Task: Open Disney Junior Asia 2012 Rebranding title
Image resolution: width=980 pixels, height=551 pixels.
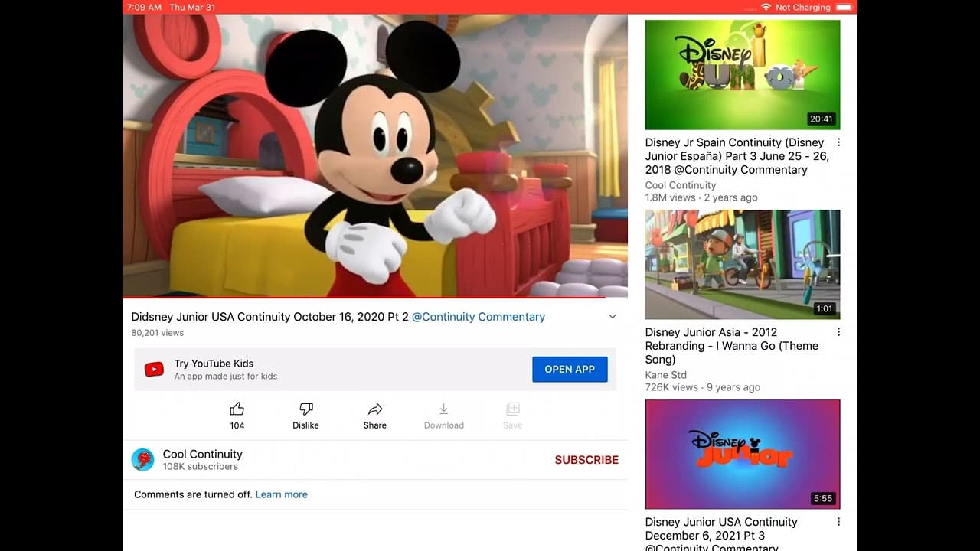Action: click(x=732, y=346)
